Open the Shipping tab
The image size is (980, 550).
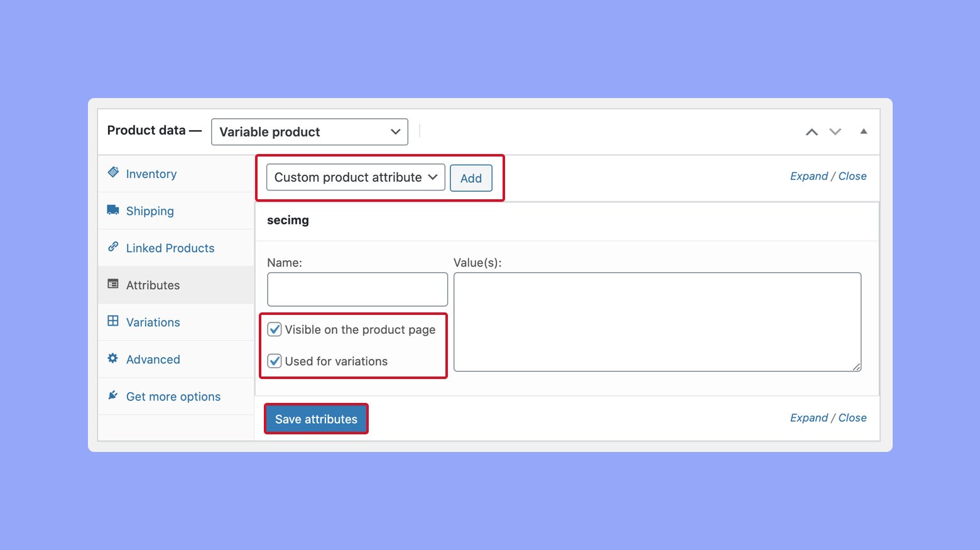[150, 211]
